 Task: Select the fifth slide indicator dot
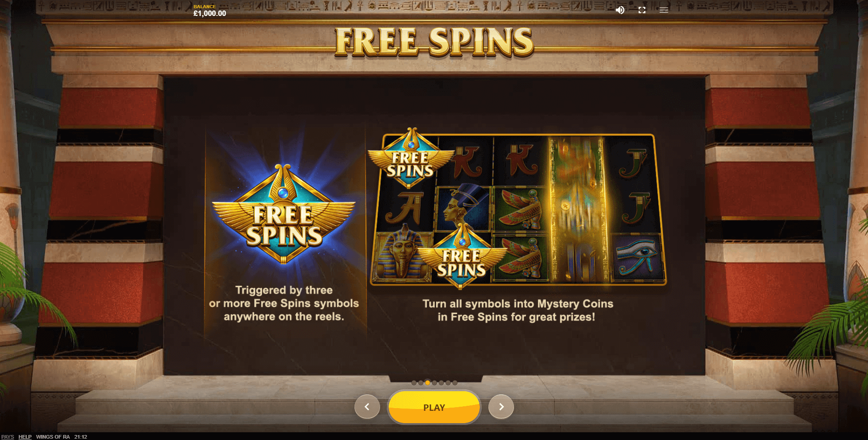coord(441,383)
